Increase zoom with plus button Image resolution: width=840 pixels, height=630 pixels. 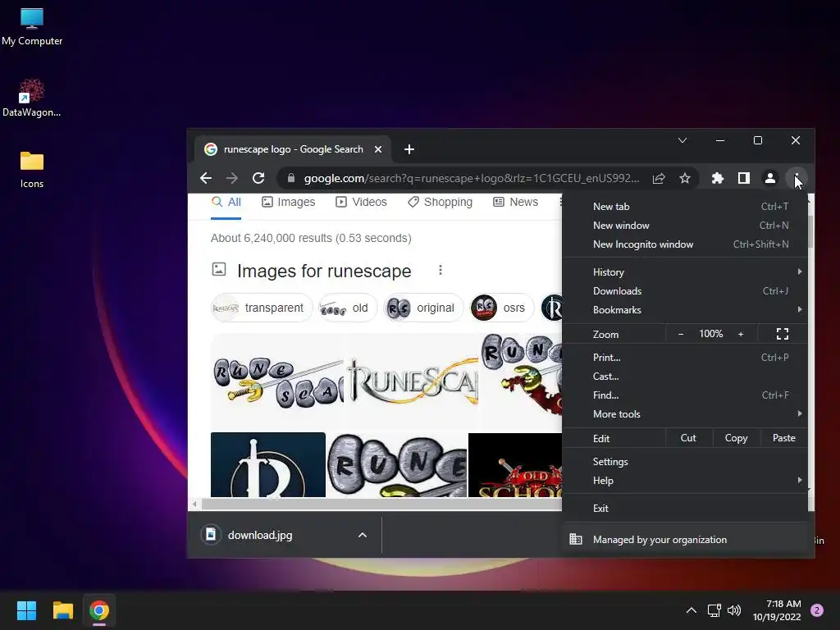741,335
